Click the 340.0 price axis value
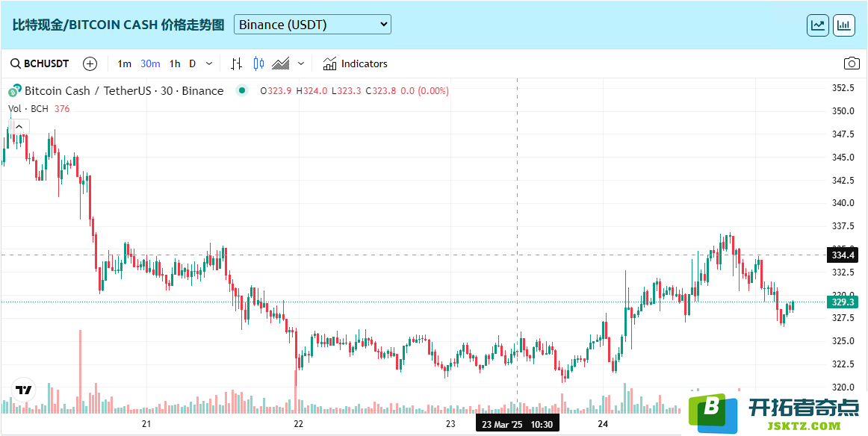This screenshot has width=868, height=436. [843, 203]
